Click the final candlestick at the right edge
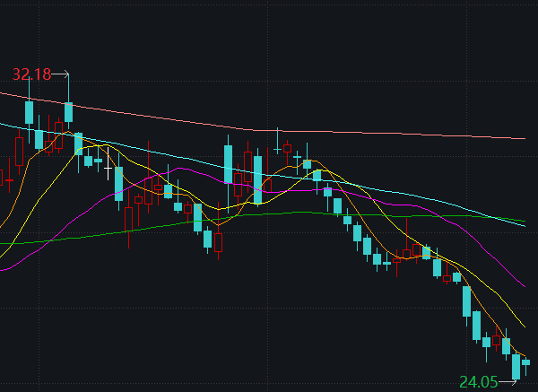 coord(525,362)
